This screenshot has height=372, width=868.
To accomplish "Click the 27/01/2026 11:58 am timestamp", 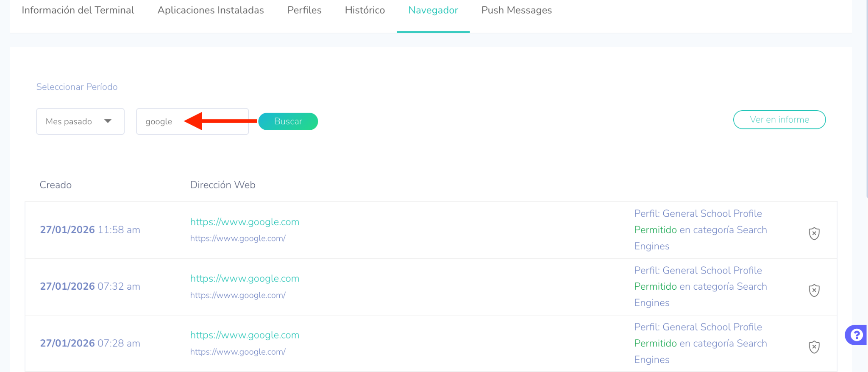I will click(x=90, y=230).
